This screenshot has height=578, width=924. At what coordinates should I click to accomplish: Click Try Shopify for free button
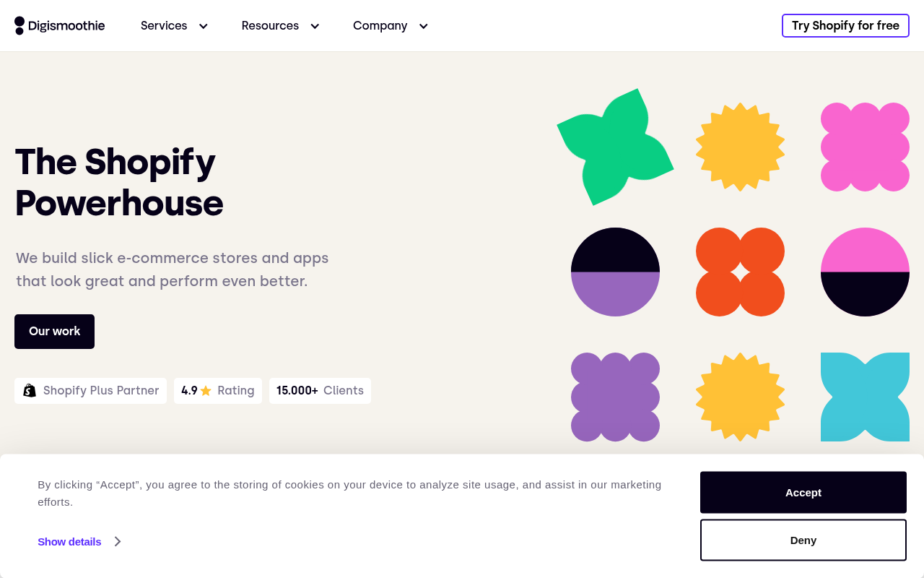coord(845,26)
